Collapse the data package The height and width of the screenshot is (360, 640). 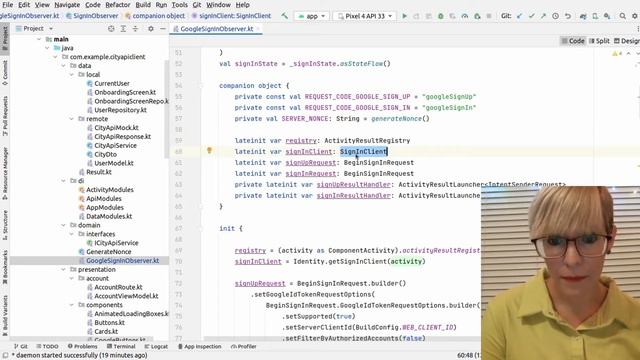click(64, 66)
